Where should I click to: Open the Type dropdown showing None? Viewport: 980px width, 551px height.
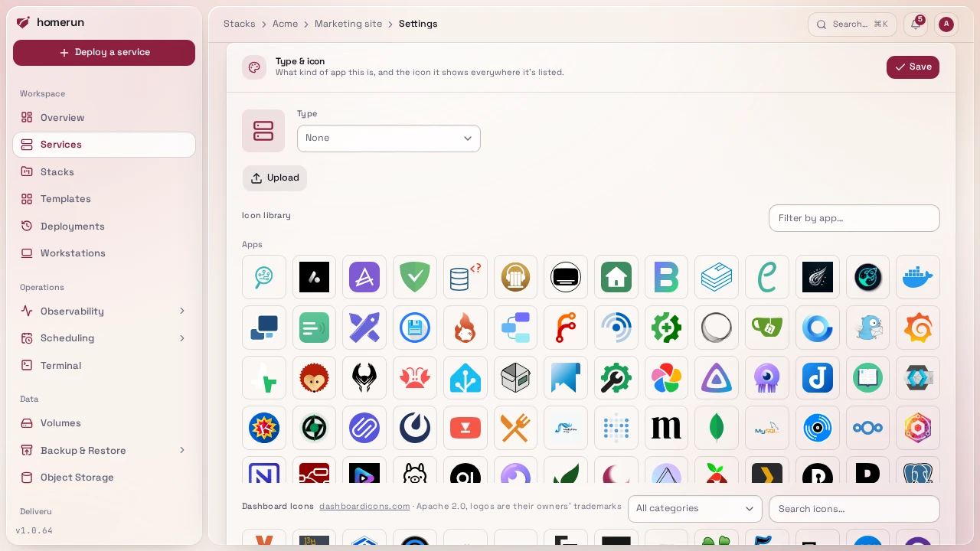coord(389,139)
